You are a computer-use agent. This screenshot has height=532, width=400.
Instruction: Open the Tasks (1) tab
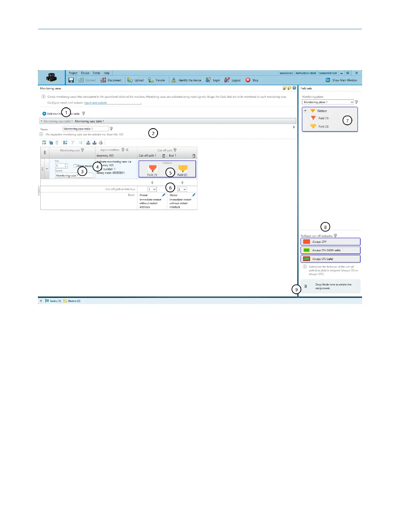click(x=53, y=301)
